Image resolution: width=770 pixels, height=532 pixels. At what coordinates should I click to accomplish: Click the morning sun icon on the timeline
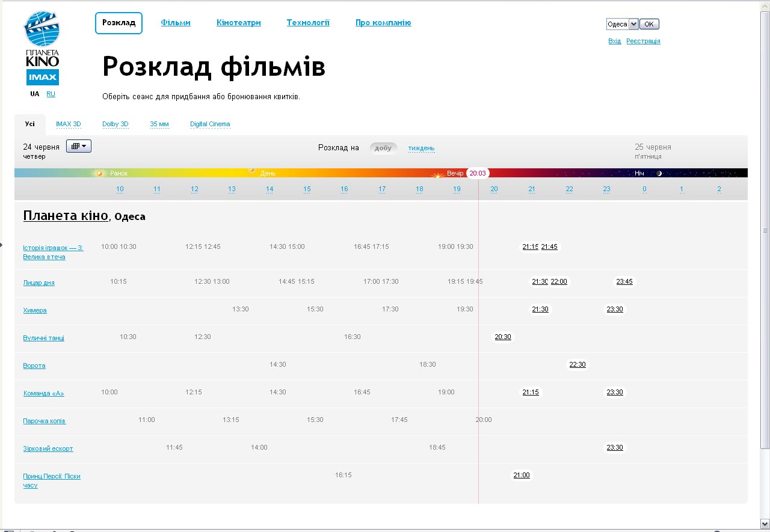tap(99, 173)
